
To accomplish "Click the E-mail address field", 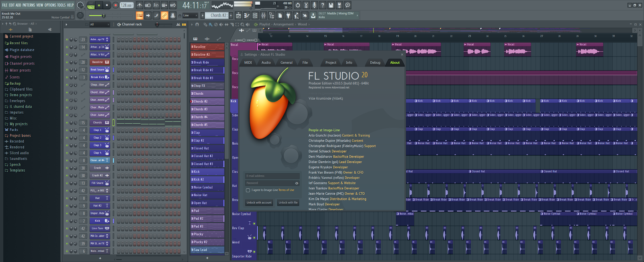I will tap(272, 176).
